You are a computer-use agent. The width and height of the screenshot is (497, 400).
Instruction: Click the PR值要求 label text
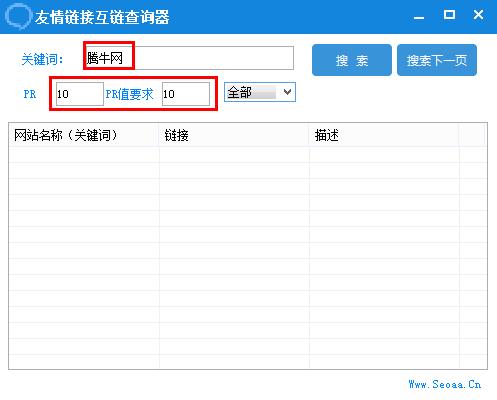point(129,94)
